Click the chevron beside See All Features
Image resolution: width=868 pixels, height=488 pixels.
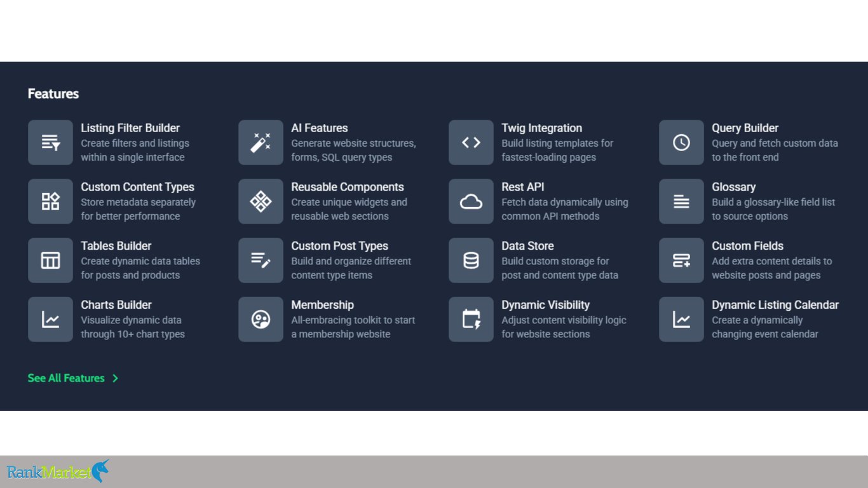pos(115,378)
